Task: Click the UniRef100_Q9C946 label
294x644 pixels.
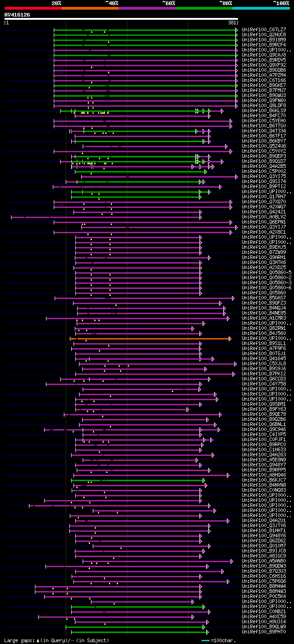Action: pyautogui.click(x=265, y=430)
